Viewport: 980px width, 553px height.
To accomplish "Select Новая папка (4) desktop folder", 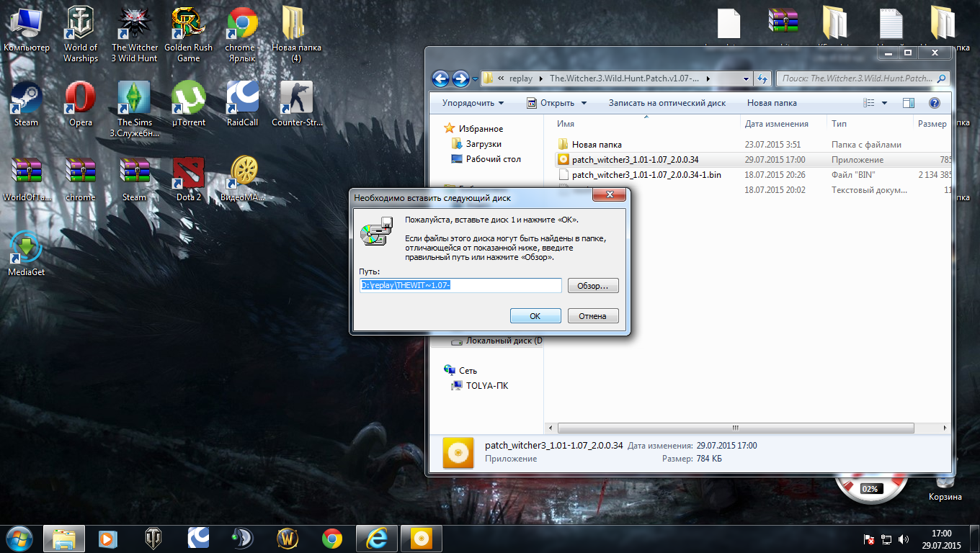I will point(296,34).
